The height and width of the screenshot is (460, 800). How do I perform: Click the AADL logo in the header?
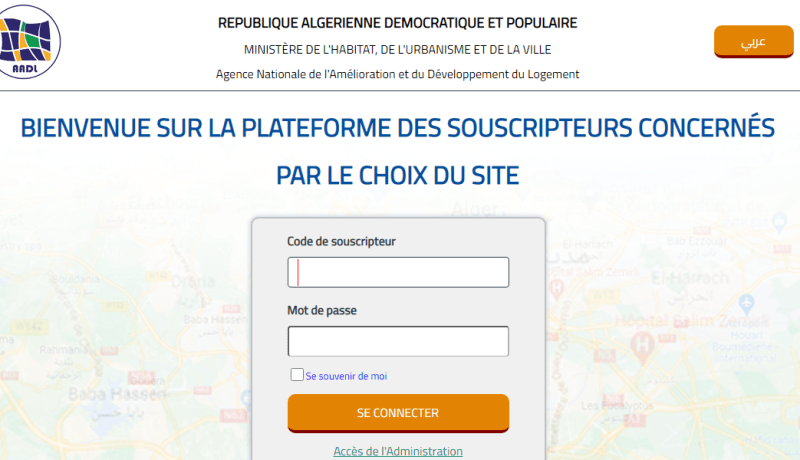tap(29, 41)
